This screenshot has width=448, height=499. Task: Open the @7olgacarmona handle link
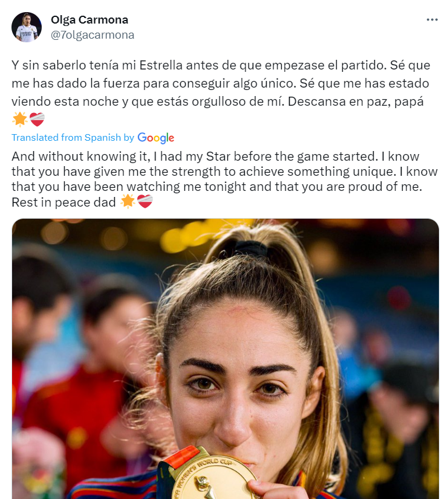(93, 34)
